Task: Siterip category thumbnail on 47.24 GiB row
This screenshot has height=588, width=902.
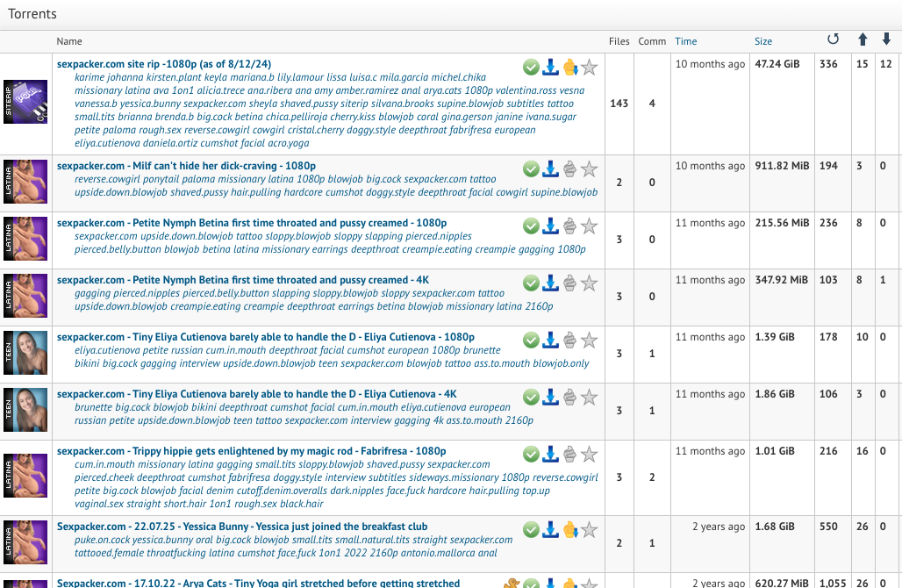Action: (25, 101)
